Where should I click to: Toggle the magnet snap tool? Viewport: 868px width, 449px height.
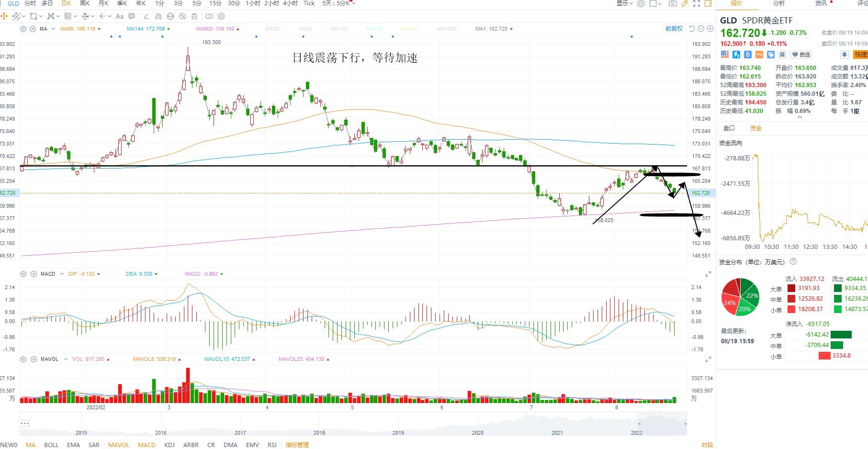click(158, 16)
